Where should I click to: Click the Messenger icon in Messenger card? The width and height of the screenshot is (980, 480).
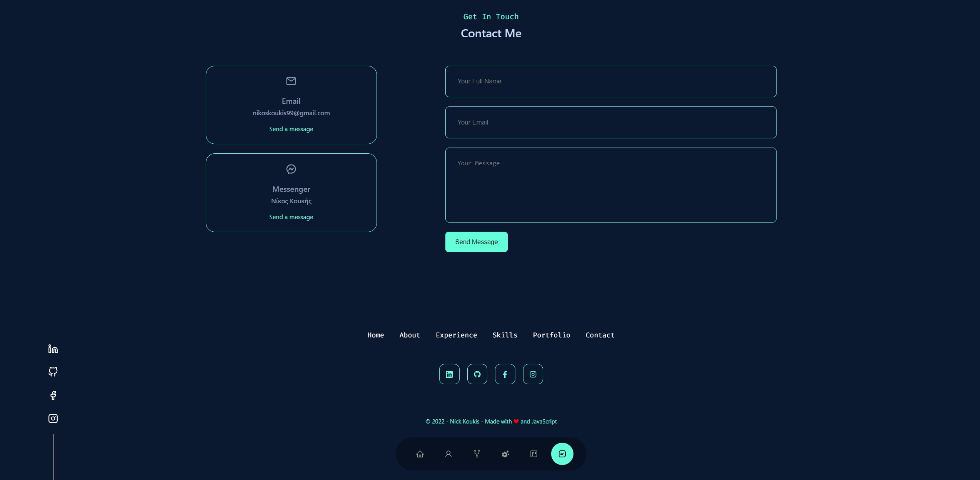coord(291,169)
